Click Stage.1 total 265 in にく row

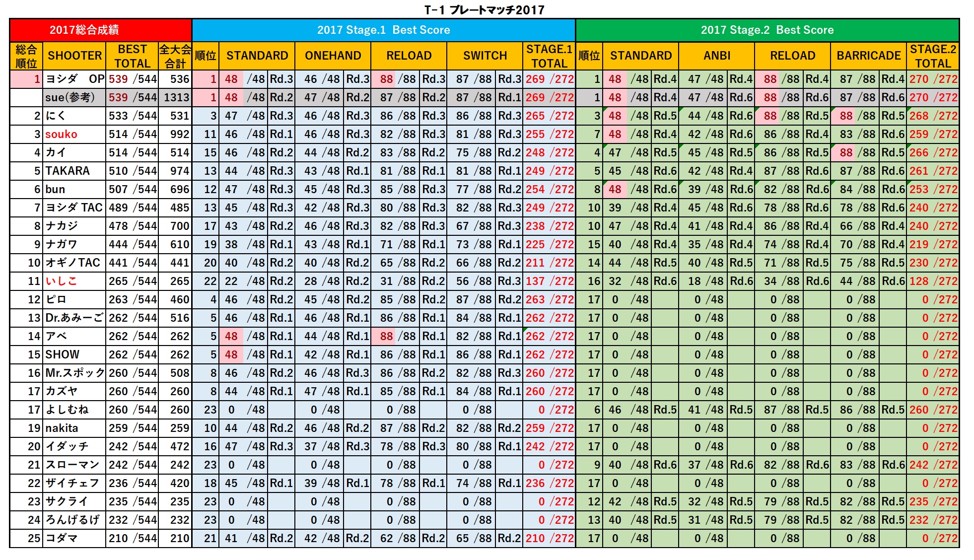pos(535,116)
